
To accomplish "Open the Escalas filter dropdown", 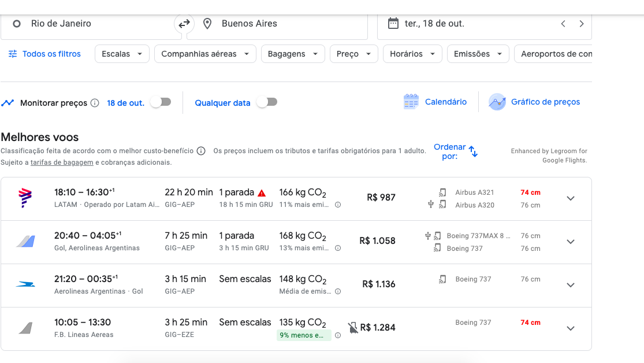I will pyautogui.click(x=122, y=54).
